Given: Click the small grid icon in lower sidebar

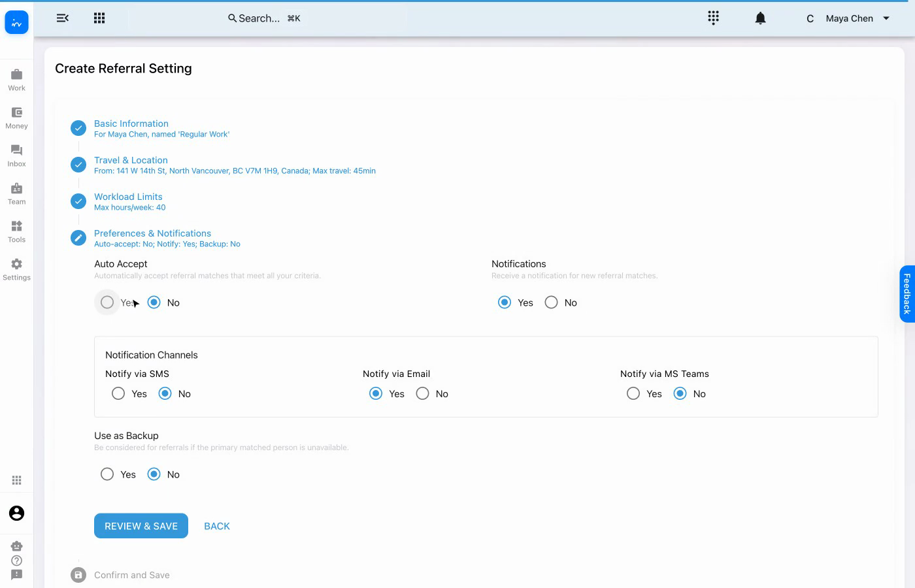Looking at the screenshot, I should pos(17,480).
